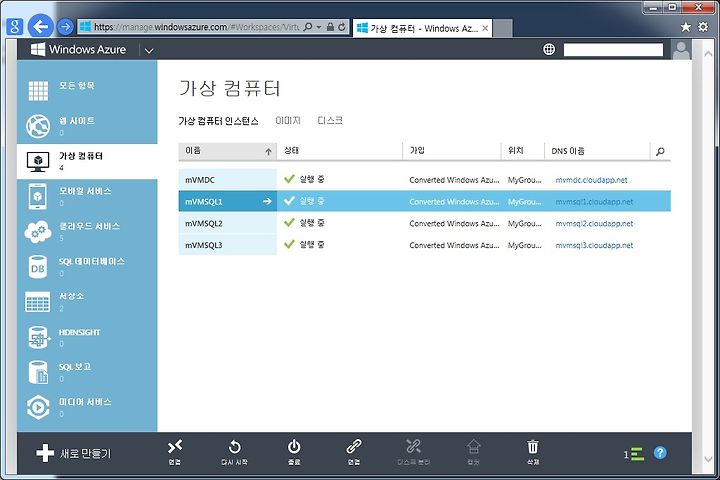Open the blank new browser tab

503,28
